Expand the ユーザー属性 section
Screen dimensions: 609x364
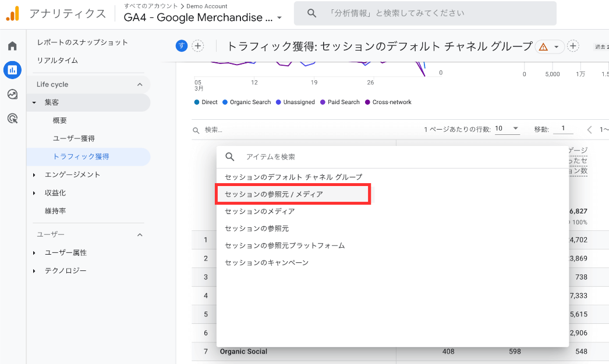(x=34, y=253)
